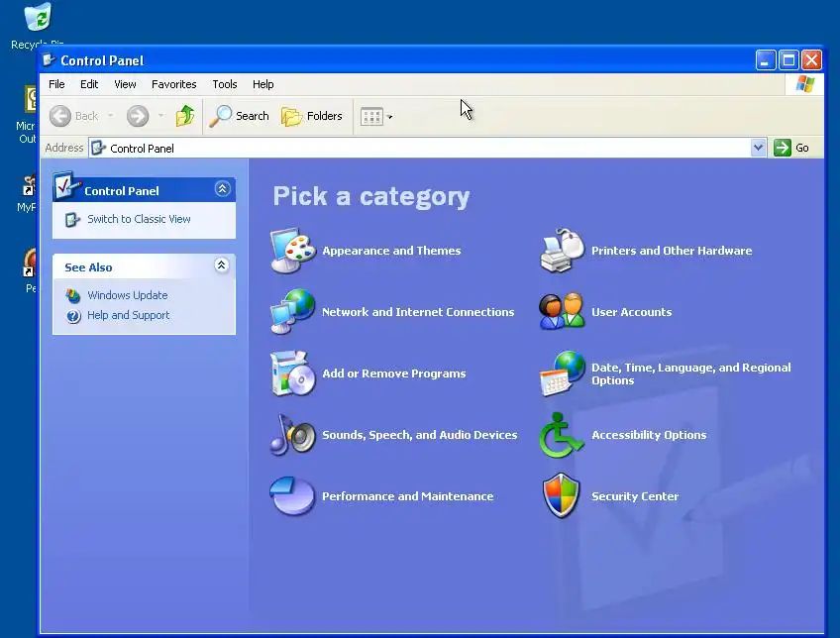Click the Sounds, Speech, and Audio Devices text link
The image size is (840, 638).
(419, 435)
